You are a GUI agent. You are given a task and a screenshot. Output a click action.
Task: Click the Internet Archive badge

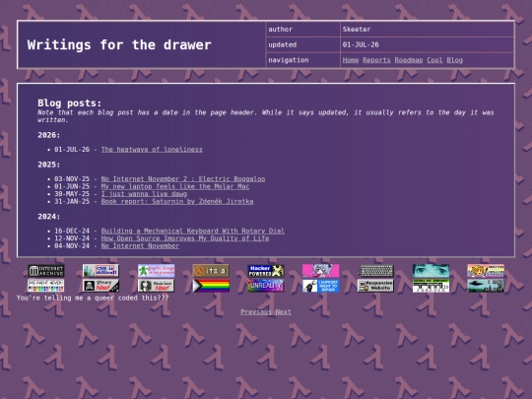(45, 271)
